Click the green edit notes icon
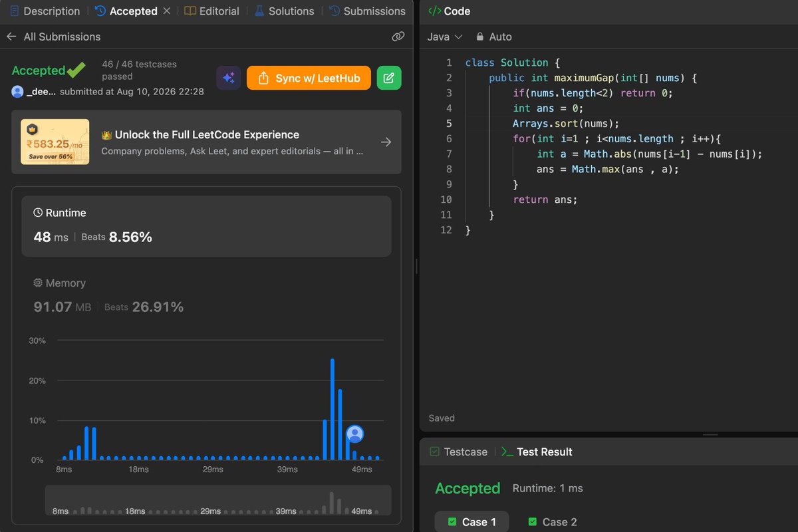This screenshot has height=532, width=798. pyautogui.click(x=389, y=78)
